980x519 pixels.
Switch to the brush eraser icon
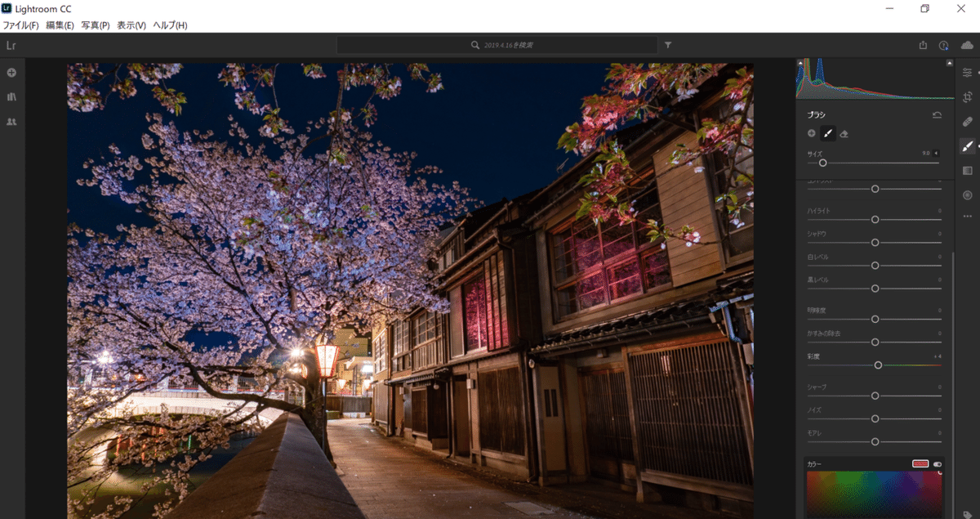[844, 133]
